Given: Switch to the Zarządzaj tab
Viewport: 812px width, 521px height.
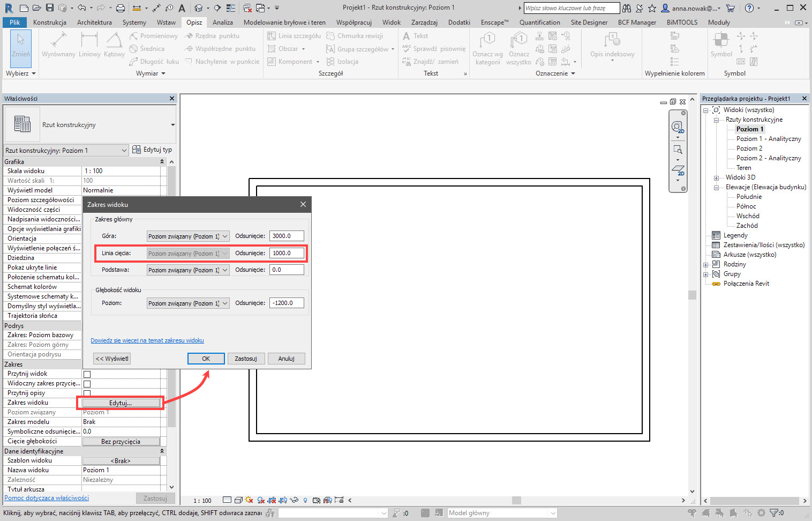Looking at the screenshot, I should pyautogui.click(x=424, y=23).
